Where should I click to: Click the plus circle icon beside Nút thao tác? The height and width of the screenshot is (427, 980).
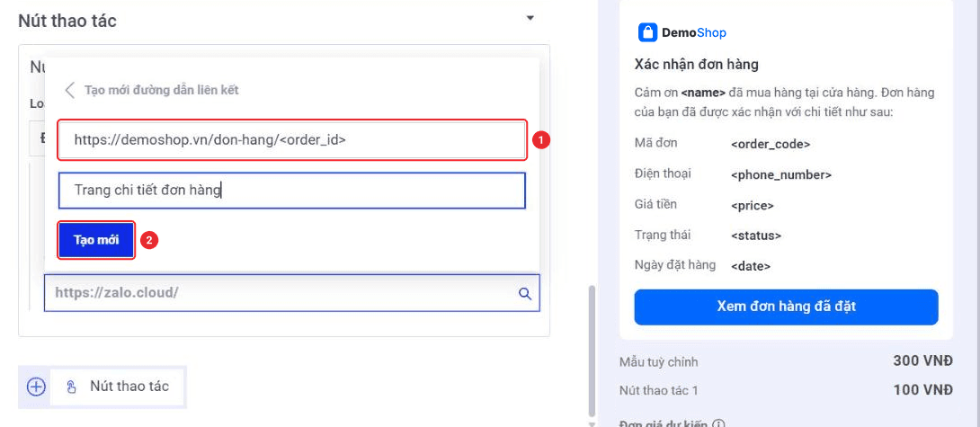(x=36, y=387)
